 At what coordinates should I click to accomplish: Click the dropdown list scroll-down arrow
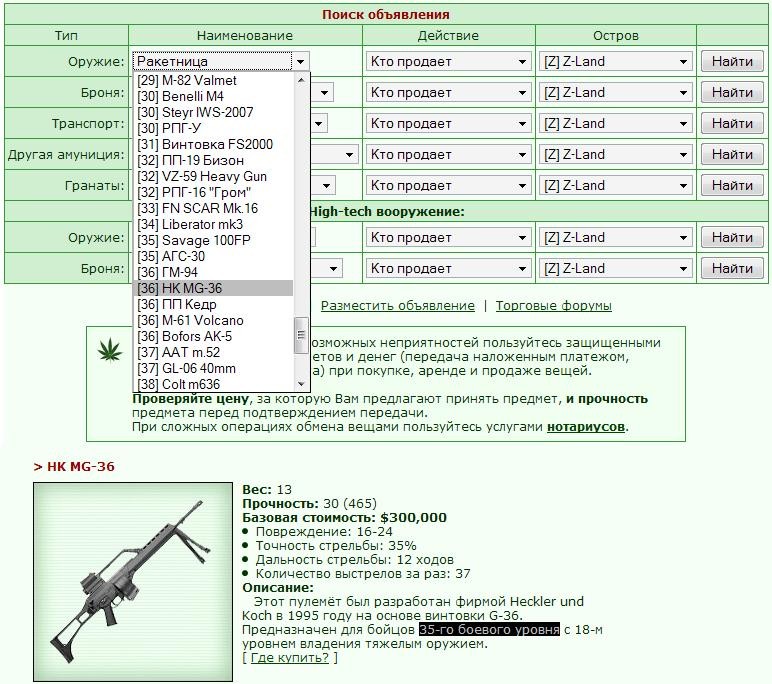click(301, 384)
